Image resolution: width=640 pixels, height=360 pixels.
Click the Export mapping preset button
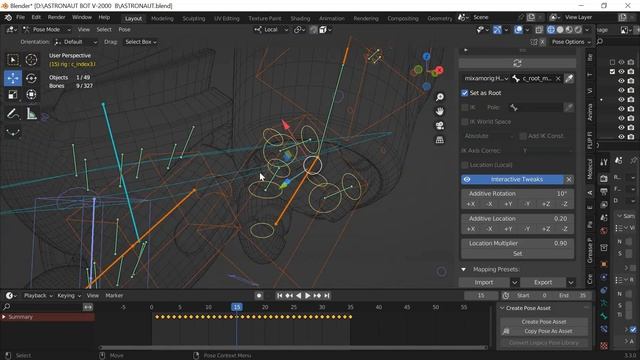point(543,282)
